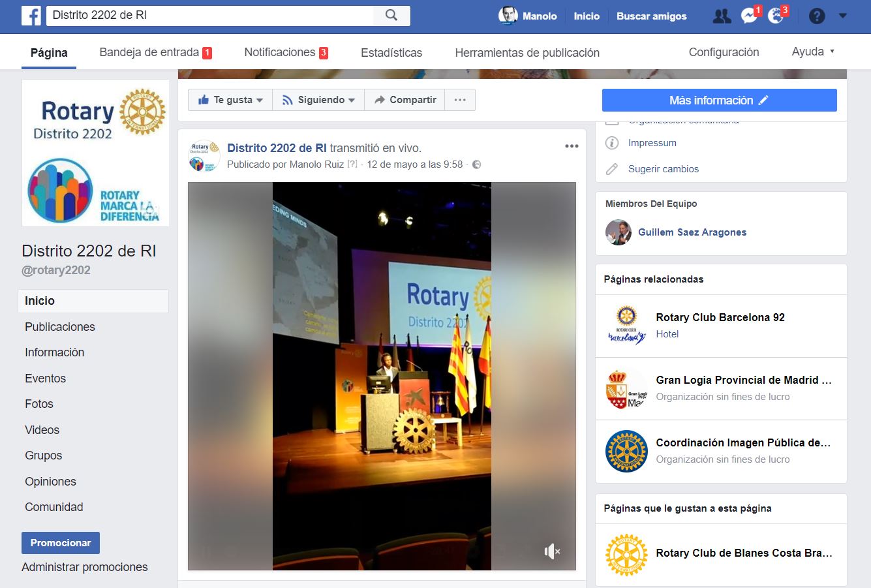
Task: Open Fotos in the sidebar
Action: (x=39, y=404)
